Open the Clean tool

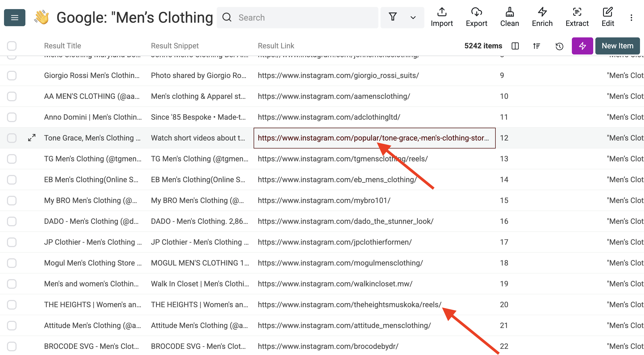(509, 18)
